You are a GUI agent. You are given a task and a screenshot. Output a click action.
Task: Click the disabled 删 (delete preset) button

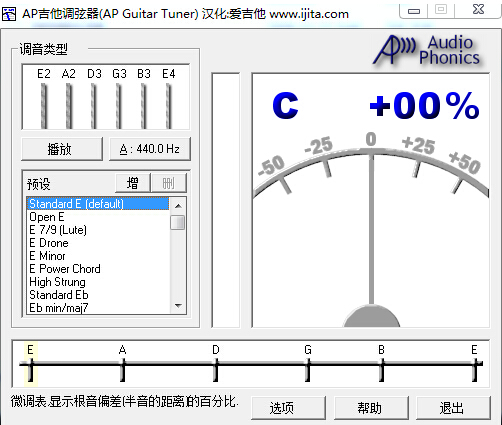168,183
